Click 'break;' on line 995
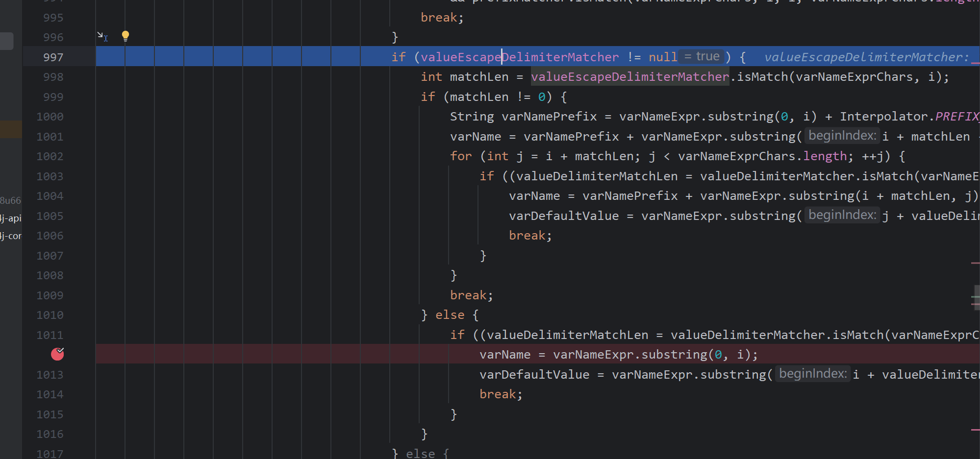This screenshot has height=459, width=980. pyautogui.click(x=442, y=18)
